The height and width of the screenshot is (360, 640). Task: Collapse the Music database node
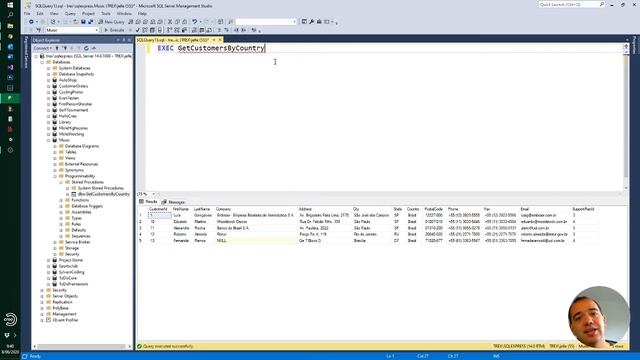(x=49, y=140)
